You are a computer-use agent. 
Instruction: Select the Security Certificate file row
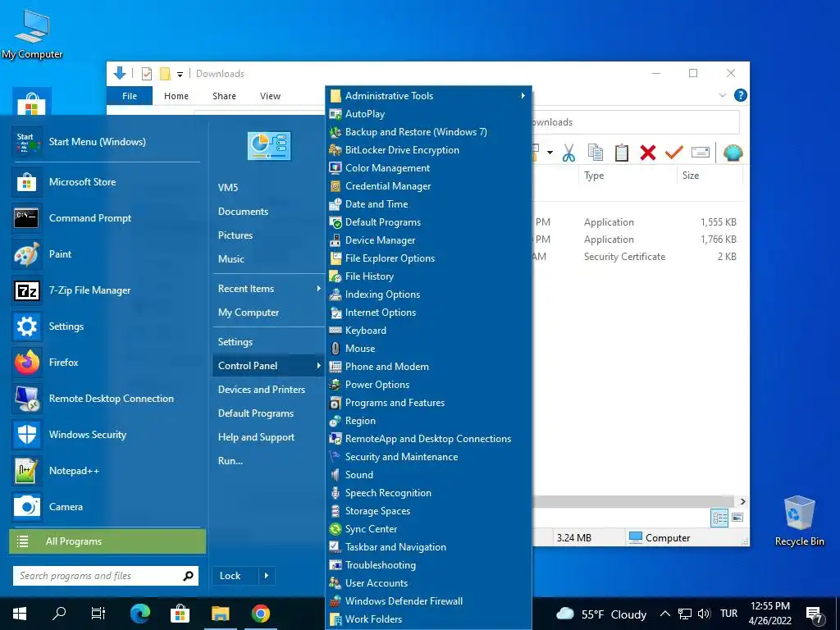637,257
